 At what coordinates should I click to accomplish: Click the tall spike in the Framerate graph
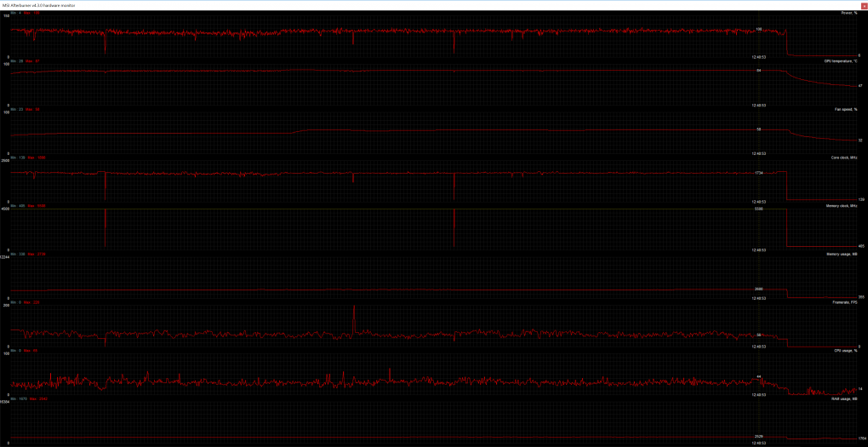[354, 318]
